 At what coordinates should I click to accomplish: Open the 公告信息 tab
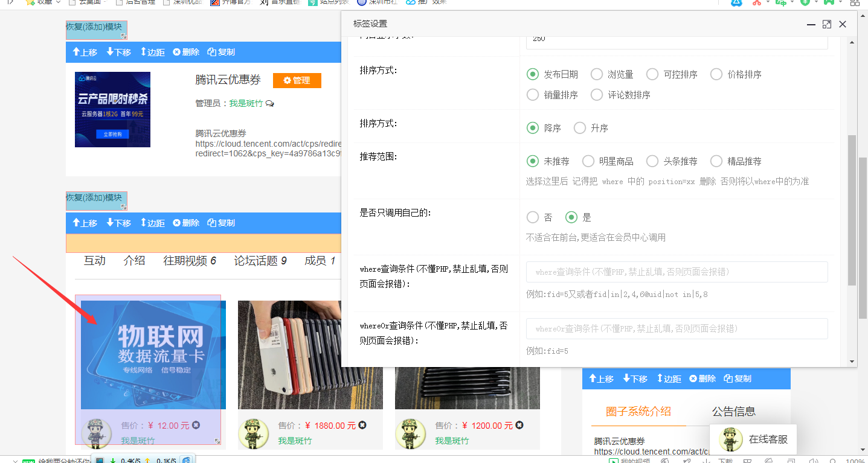coord(733,412)
